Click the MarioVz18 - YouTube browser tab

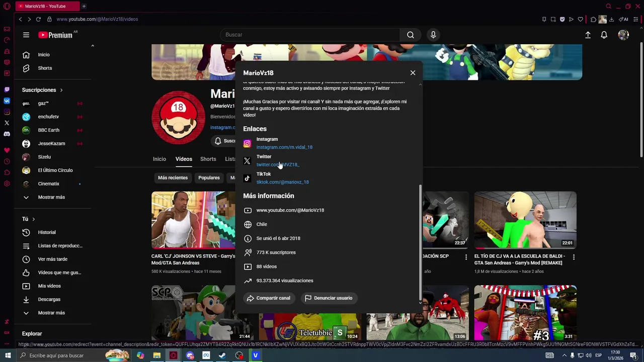[47, 6]
